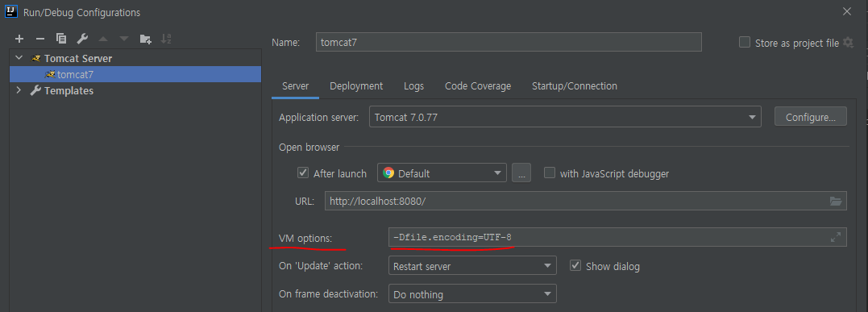Viewport: 868px width, 312px height.
Task: Switch to the Server tab
Action: pos(296,86)
